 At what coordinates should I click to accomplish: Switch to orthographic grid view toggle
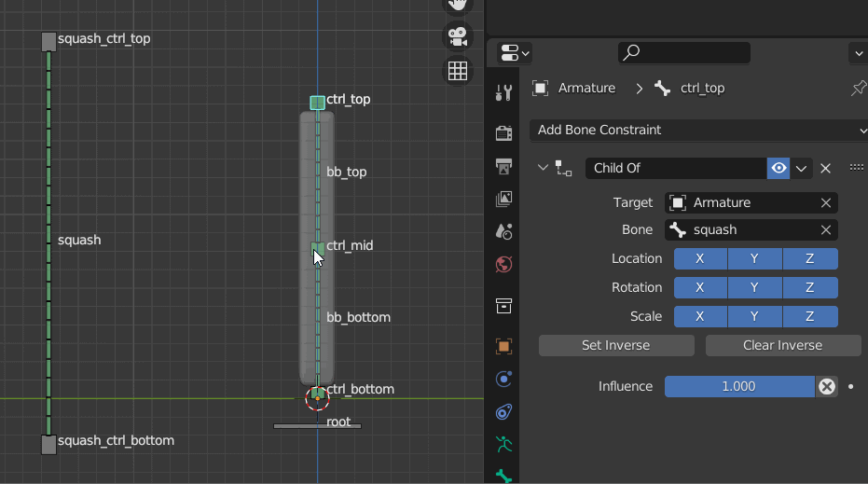[x=457, y=71]
